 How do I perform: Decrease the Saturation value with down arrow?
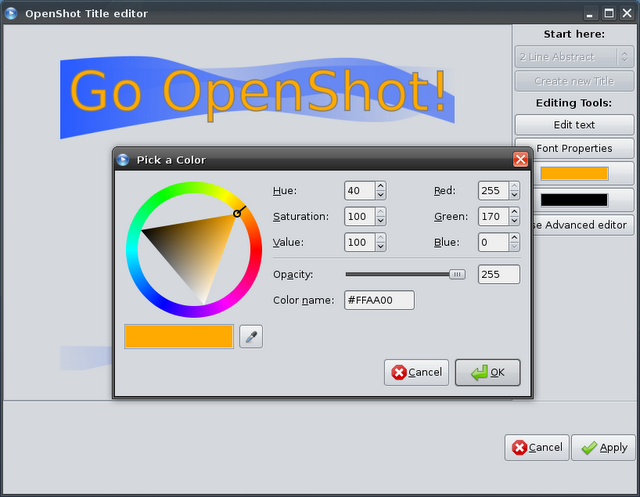click(380, 221)
